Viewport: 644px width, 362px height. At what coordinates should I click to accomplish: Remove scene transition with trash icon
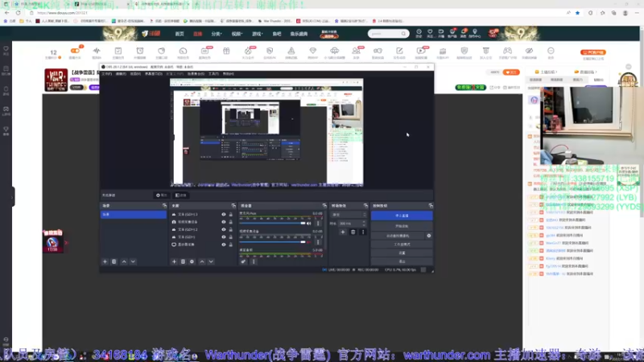353,232
